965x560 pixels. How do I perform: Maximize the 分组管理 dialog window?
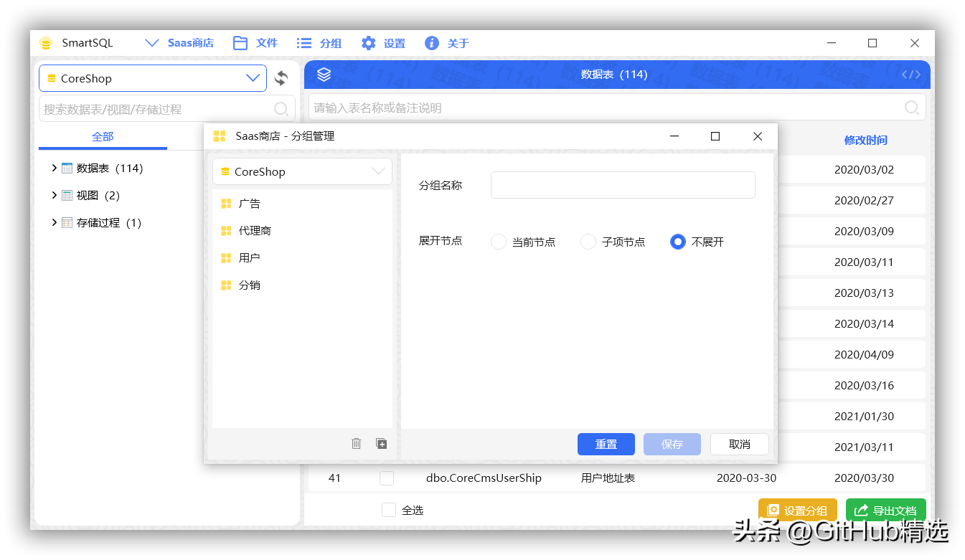pyautogui.click(x=715, y=136)
